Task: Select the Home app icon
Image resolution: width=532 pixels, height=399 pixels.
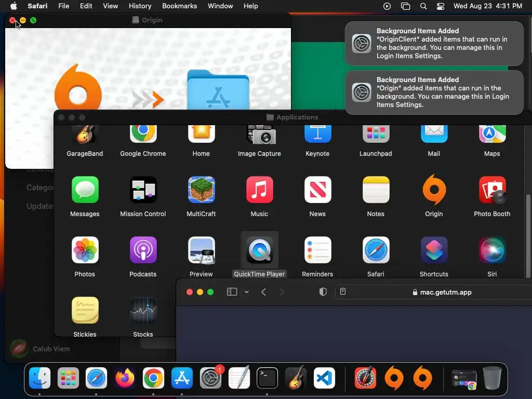Action: coord(201,134)
